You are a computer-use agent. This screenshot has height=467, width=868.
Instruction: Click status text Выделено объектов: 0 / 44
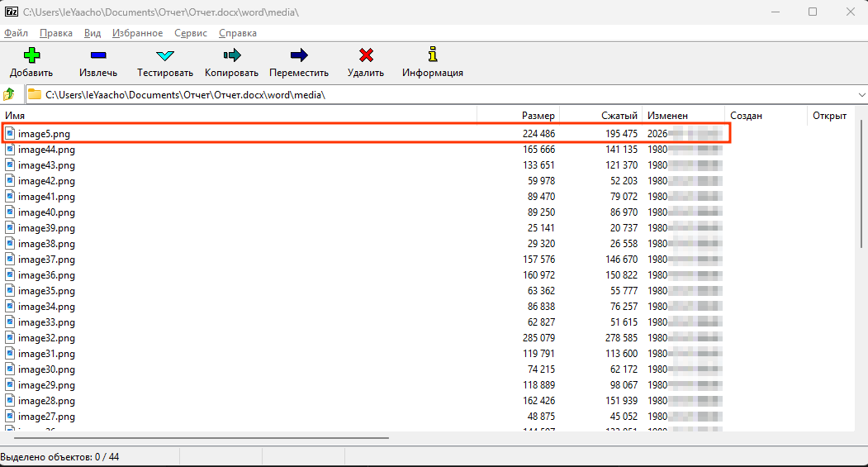click(59, 457)
